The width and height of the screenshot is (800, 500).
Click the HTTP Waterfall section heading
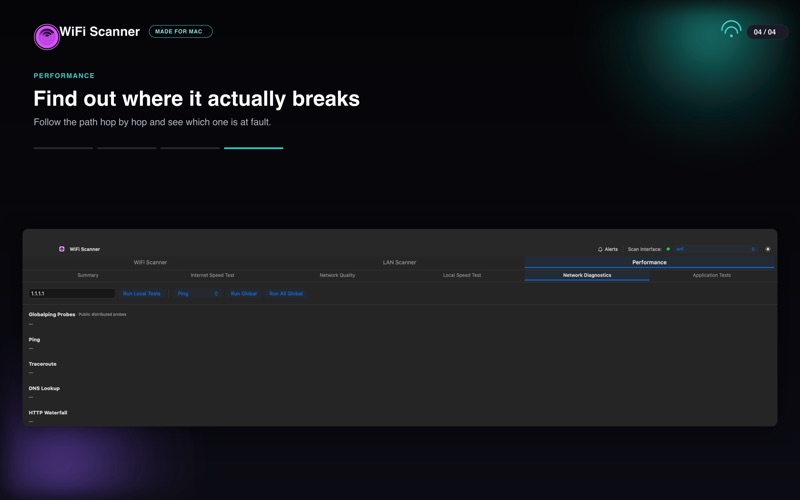click(x=47, y=413)
